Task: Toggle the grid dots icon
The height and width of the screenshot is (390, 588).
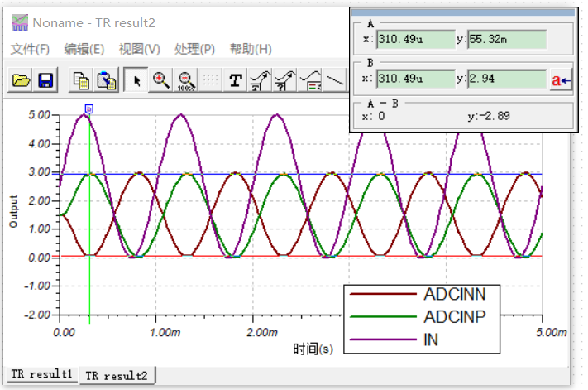Action: (210, 80)
